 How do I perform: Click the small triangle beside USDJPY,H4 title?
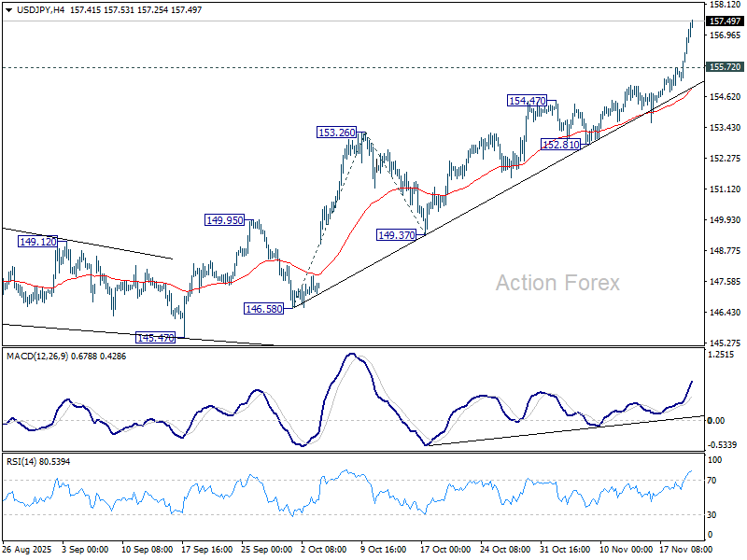click(x=7, y=8)
